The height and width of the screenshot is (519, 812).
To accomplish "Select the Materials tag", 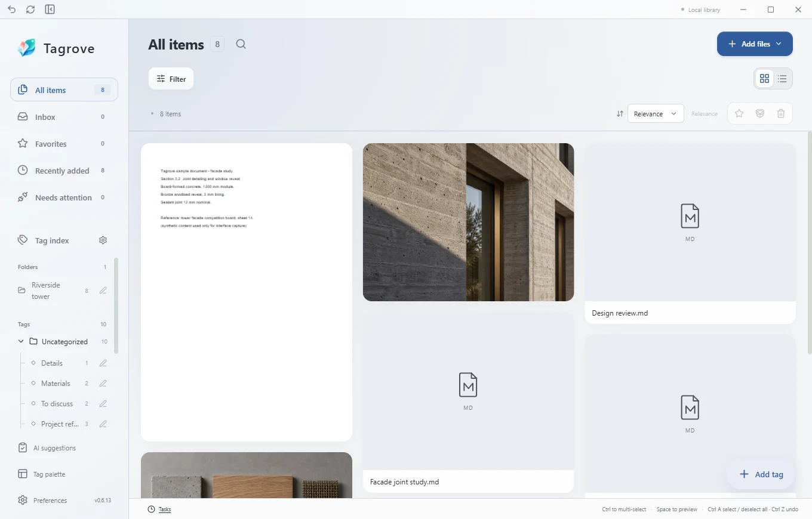I will pyautogui.click(x=56, y=384).
